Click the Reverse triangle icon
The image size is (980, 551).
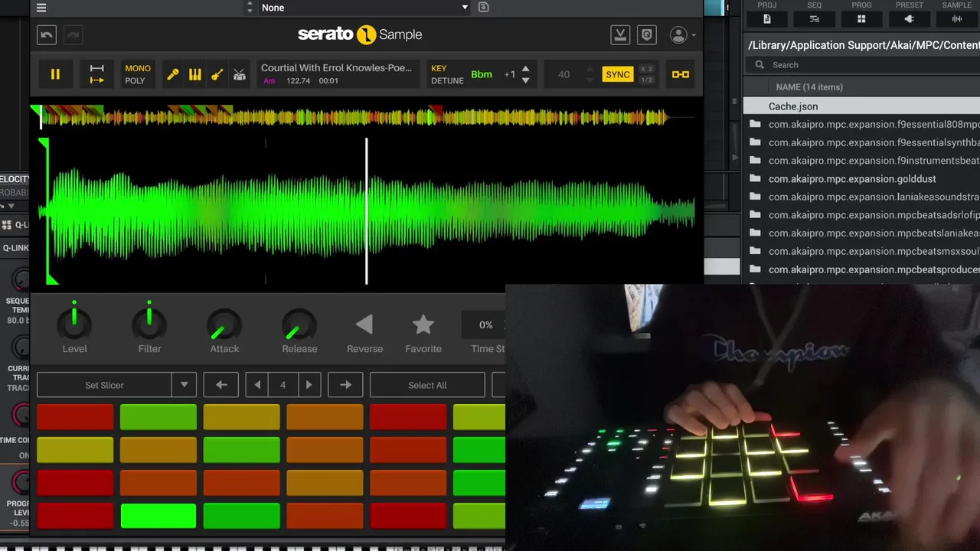pos(364,324)
